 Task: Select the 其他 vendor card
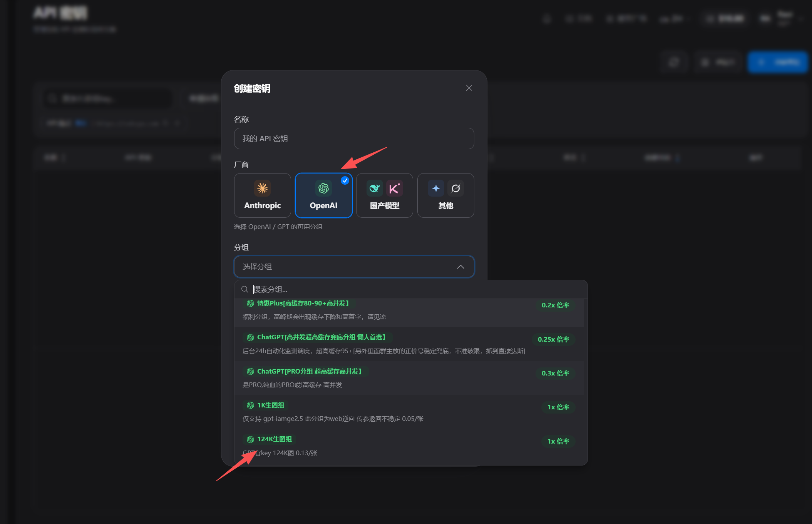tap(445, 195)
